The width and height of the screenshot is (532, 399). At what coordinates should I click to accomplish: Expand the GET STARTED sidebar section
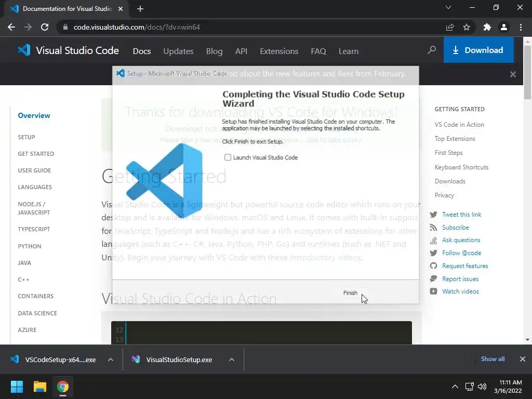point(36,154)
